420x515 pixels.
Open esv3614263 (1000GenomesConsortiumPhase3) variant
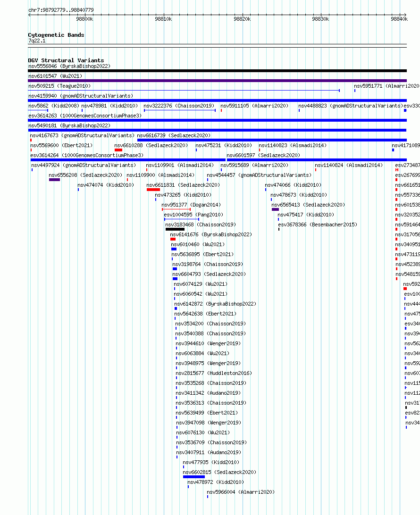85,116
